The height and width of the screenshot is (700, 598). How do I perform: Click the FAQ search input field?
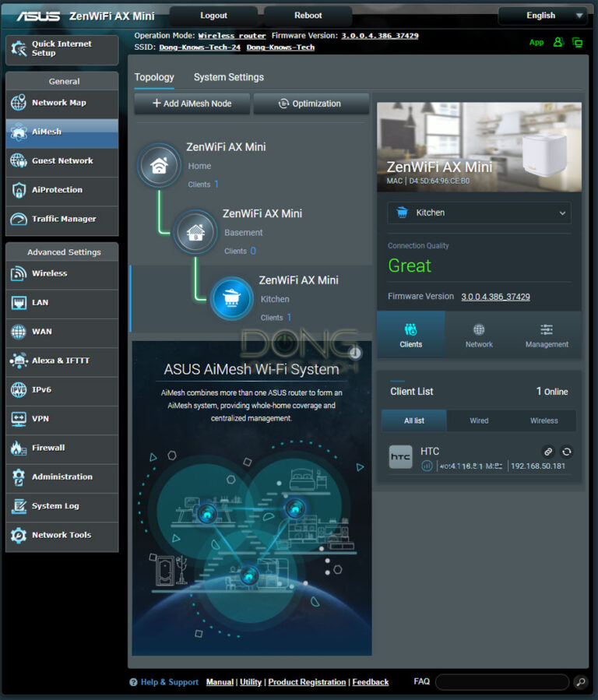tap(501, 682)
